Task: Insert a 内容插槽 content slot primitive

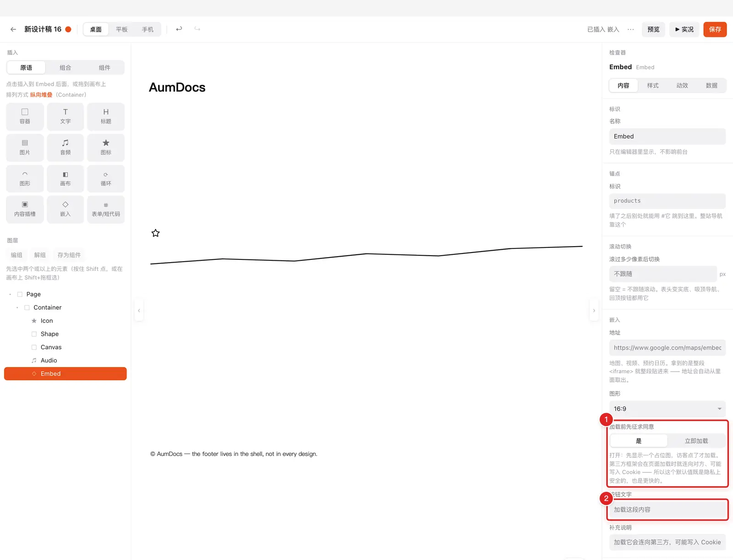Action: pyautogui.click(x=25, y=209)
